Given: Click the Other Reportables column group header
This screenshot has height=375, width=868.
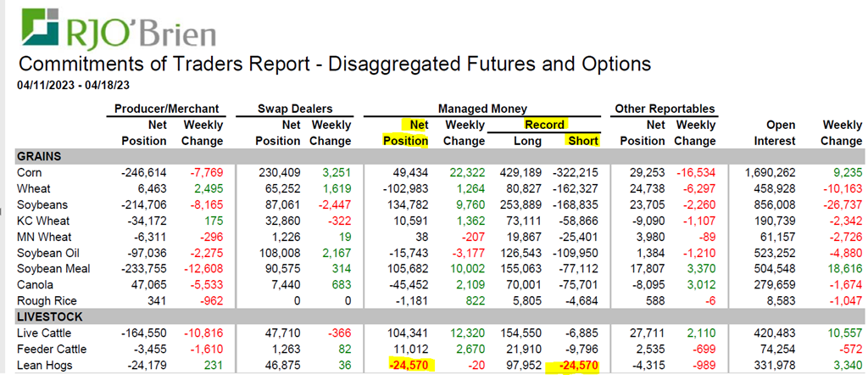Looking at the screenshot, I should click(x=665, y=109).
